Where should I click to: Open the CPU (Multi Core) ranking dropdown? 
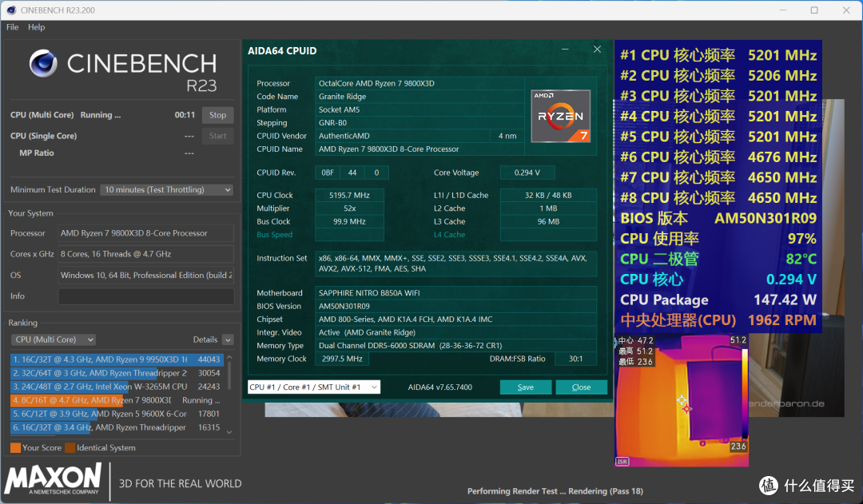coord(54,339)
